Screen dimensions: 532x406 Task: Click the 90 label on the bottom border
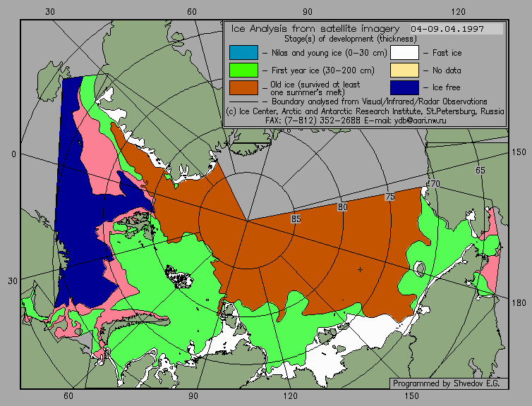[x=193, y=396]
